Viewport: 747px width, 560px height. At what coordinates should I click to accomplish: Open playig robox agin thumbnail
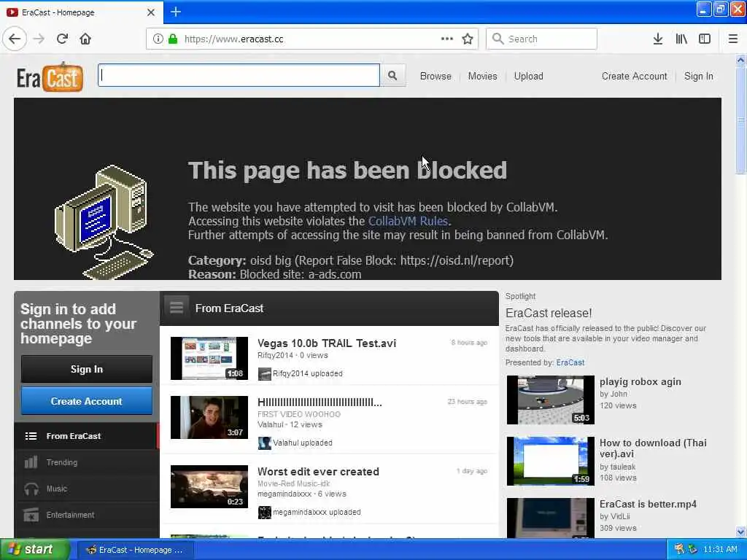(x=550, y=400)
